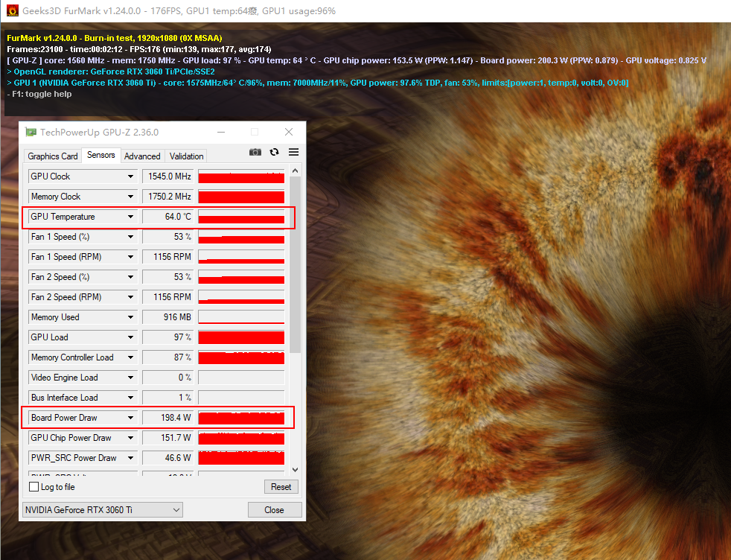Click the 87 % memory controller value
The height and width of the screenshot is (560, 731).
pos(167,357)
